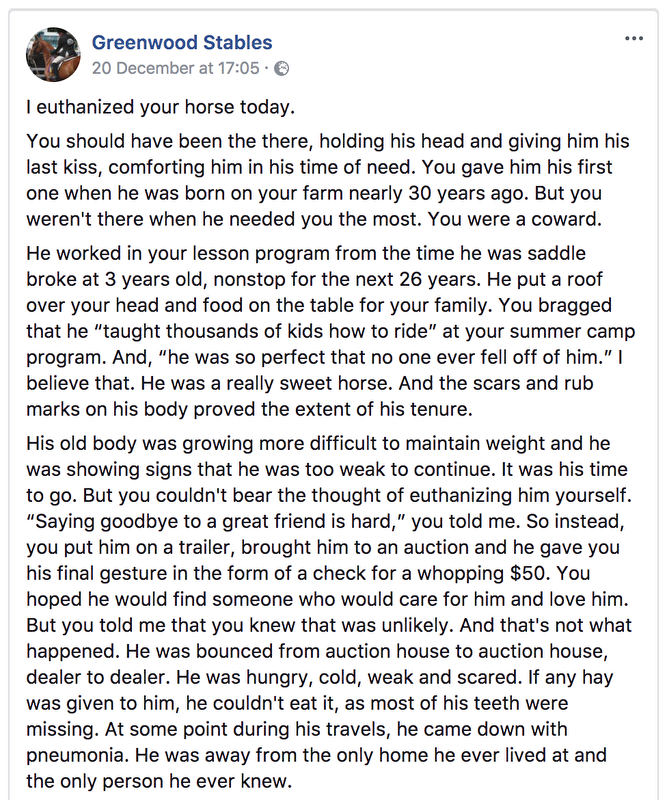Click the sentence "You were a coward."

[x=515, y=219]
